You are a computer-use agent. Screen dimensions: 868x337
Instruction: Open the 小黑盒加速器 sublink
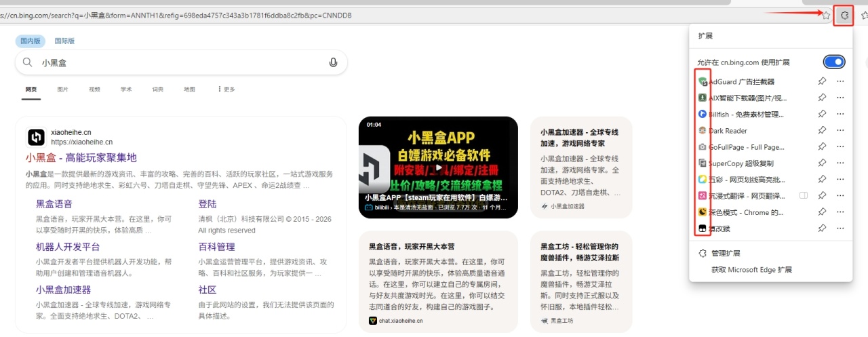[x=63, y=290]
